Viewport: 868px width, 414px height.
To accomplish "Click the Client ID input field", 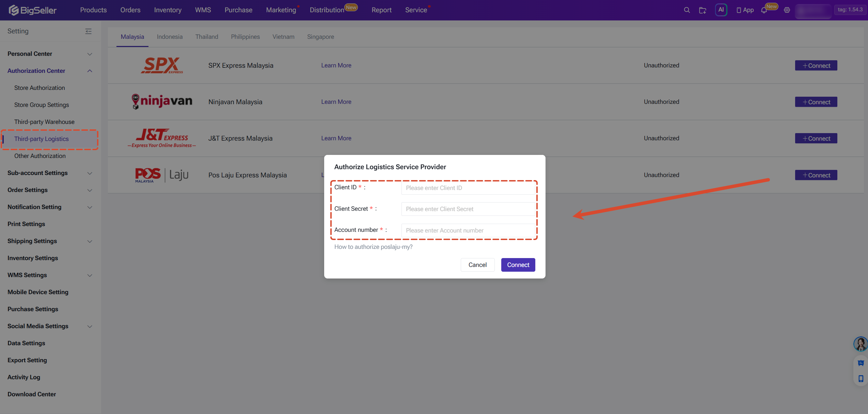I will tap(468, 188).
